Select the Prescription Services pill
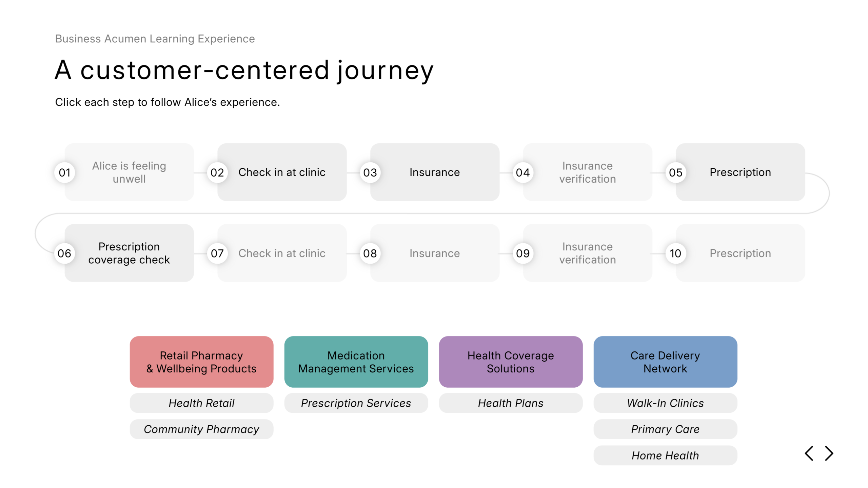Screen dimensions: 868x488 click(x=356, y=403)
